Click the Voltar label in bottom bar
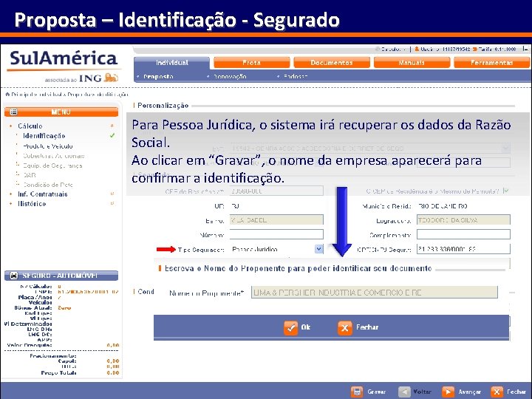The width and height of the screenshot is (532, 399). pos(422,392)
